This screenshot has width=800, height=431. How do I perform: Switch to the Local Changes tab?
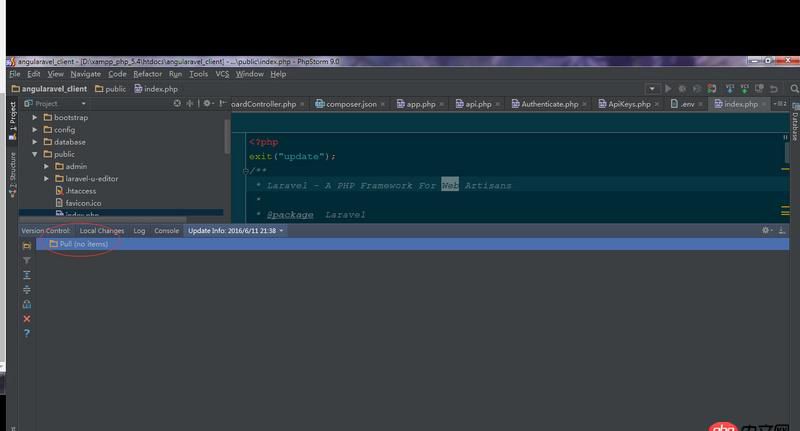tap(102, 231)
